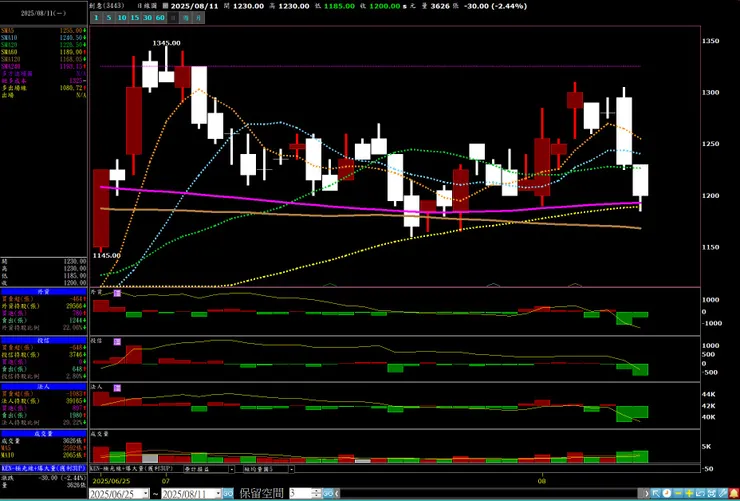Open the red alert bell icon
Image resolution: width=740 pixels, height=501 pixels.
point(734,493)
